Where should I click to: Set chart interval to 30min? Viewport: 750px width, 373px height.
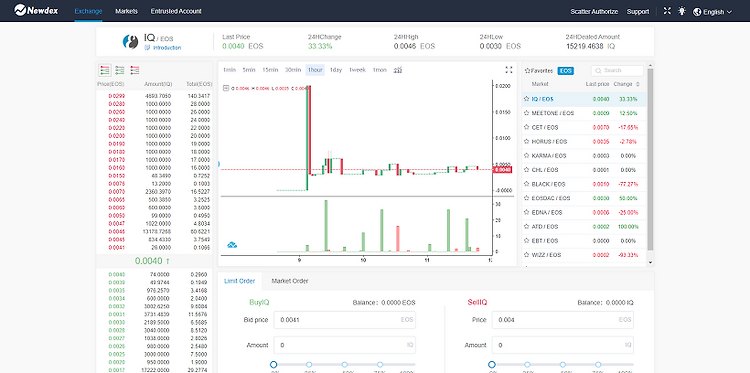[293, 70]
